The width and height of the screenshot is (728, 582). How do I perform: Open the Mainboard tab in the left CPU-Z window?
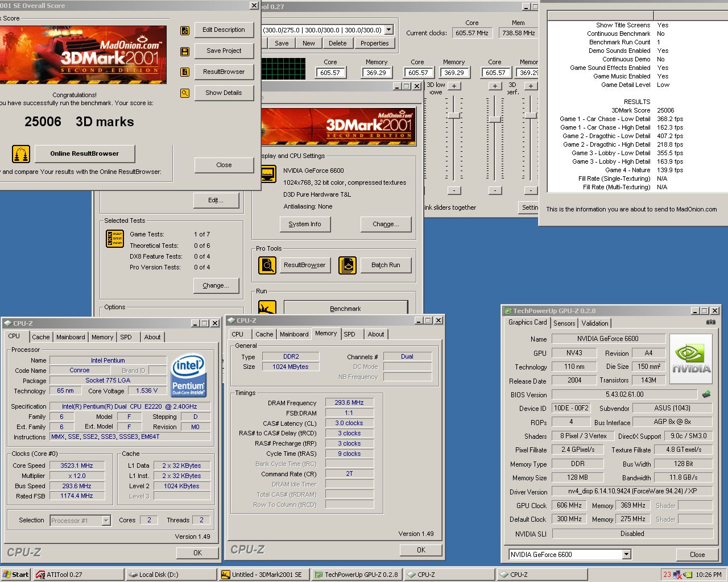tap(71, 337)
